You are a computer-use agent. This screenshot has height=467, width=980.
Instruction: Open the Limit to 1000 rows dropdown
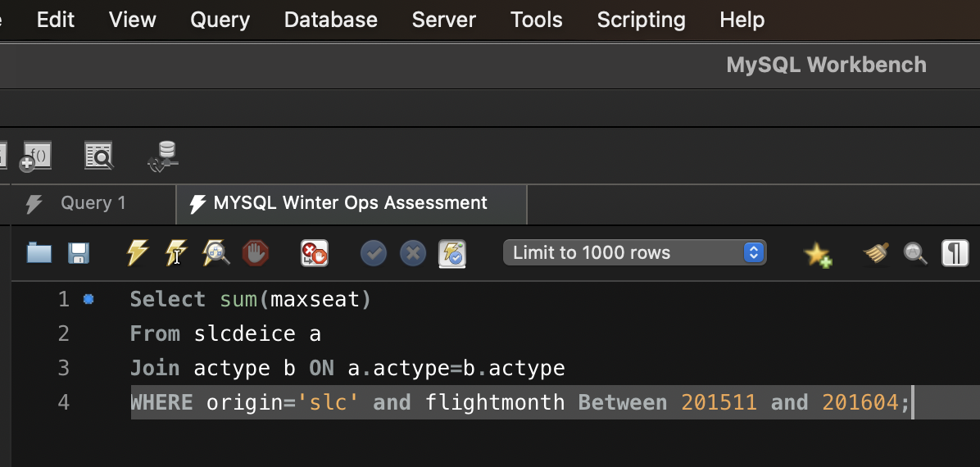coord(634,252)
